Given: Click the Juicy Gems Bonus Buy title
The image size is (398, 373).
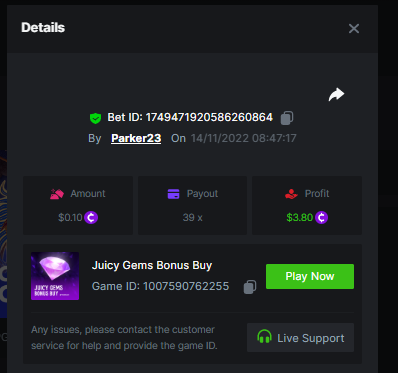Looking at the screenshot, I should (x=152, y=265).
